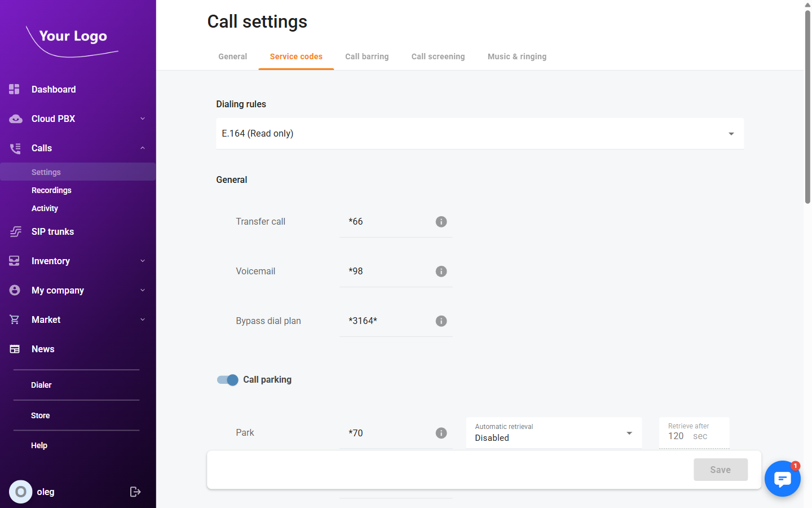This screenshot has height=508, width=812.
Task: Click the info icon beside Transfer call
Action: point(441,222)
